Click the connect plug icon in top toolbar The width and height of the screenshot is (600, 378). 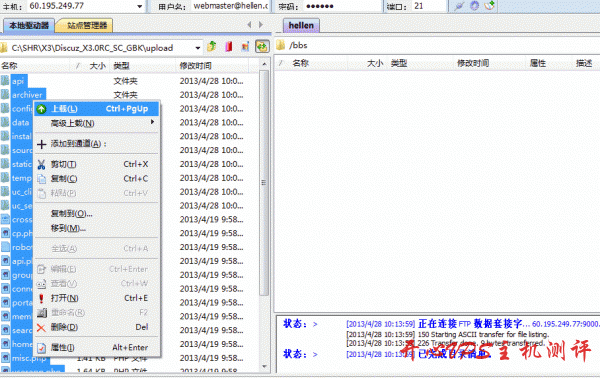pos(459,6)
